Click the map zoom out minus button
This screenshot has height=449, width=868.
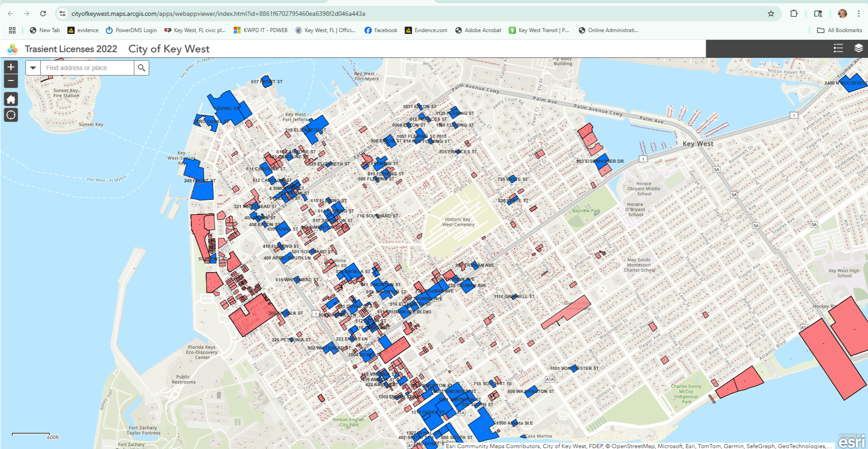pyautogui.click(x=11, y=80)
